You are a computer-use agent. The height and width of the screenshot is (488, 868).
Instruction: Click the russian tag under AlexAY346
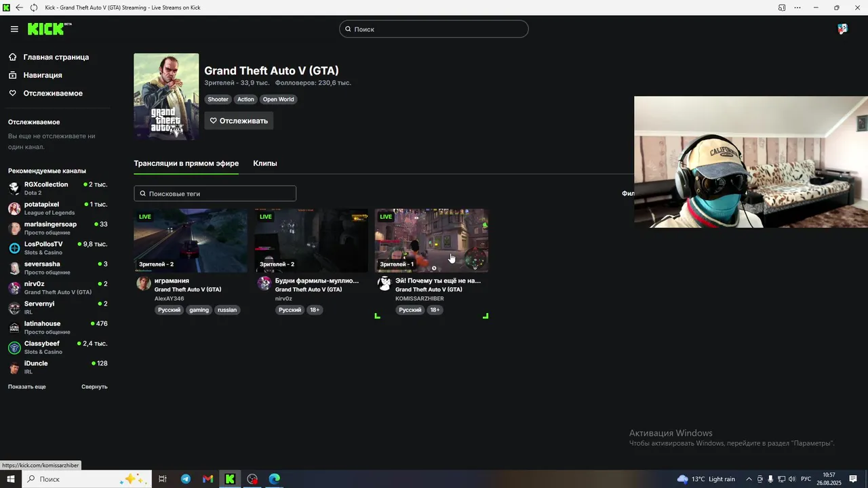[x=227, y=310]
